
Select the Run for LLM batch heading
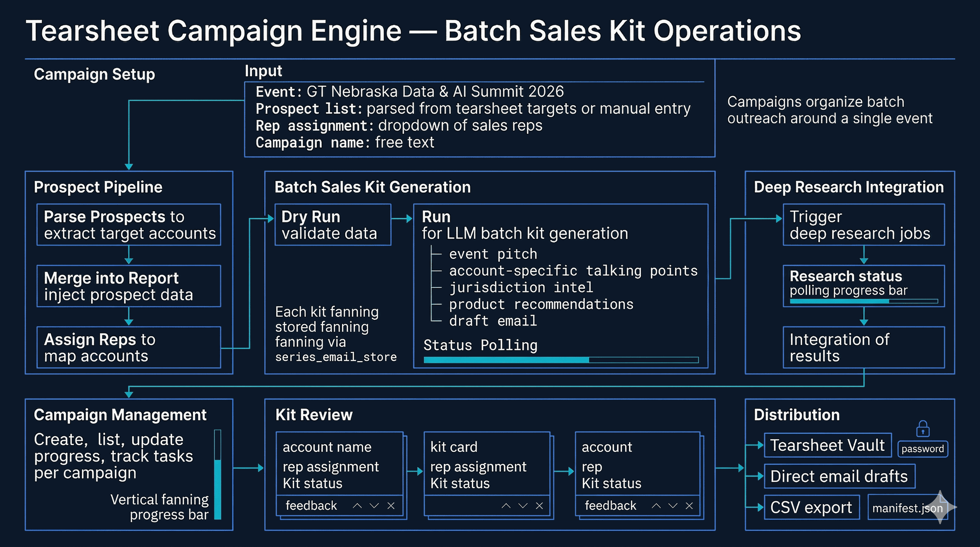pyautogui.click(x=525, y=225)
